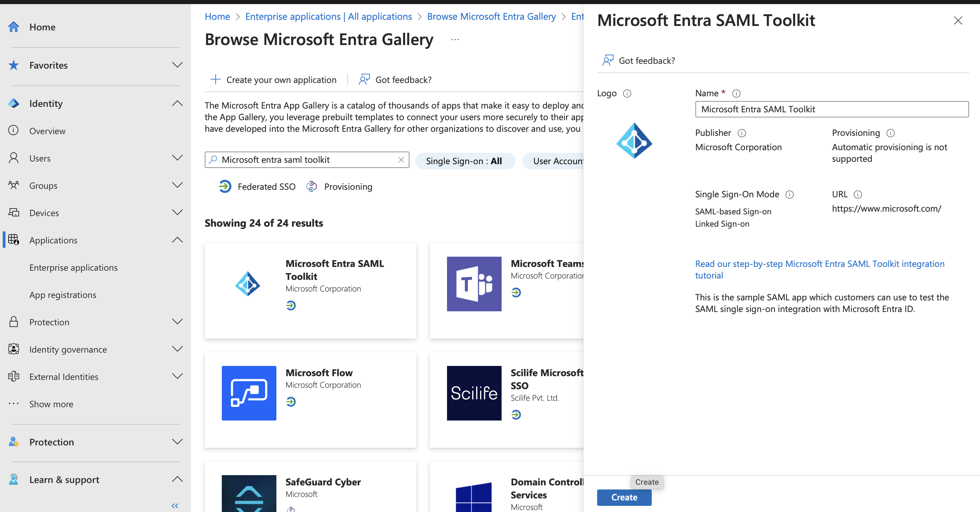The image size is (980, 512).
Task: Click the search input field for gallery
Action: click(307, 159)
